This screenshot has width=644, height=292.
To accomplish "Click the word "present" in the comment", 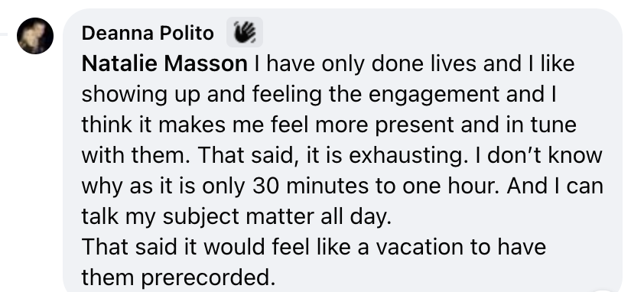I will (415, 125).
